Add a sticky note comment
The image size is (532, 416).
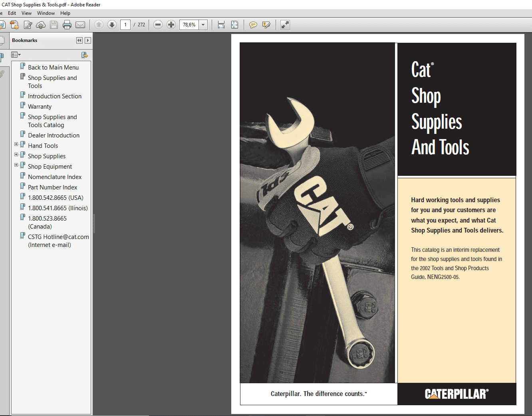(x=253, y=25)
